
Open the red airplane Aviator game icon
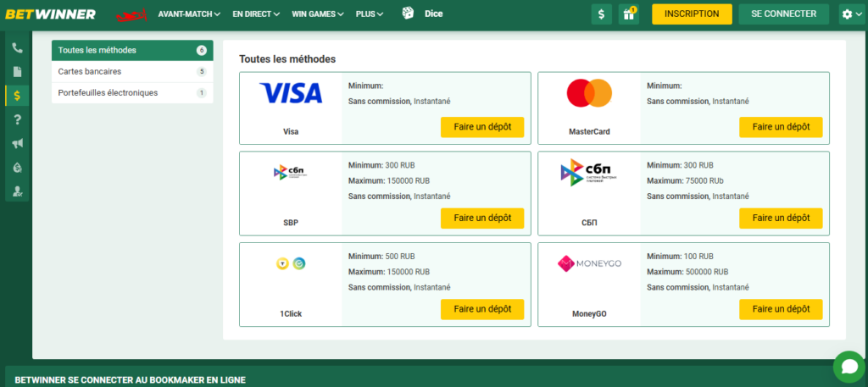coord(131,14)
